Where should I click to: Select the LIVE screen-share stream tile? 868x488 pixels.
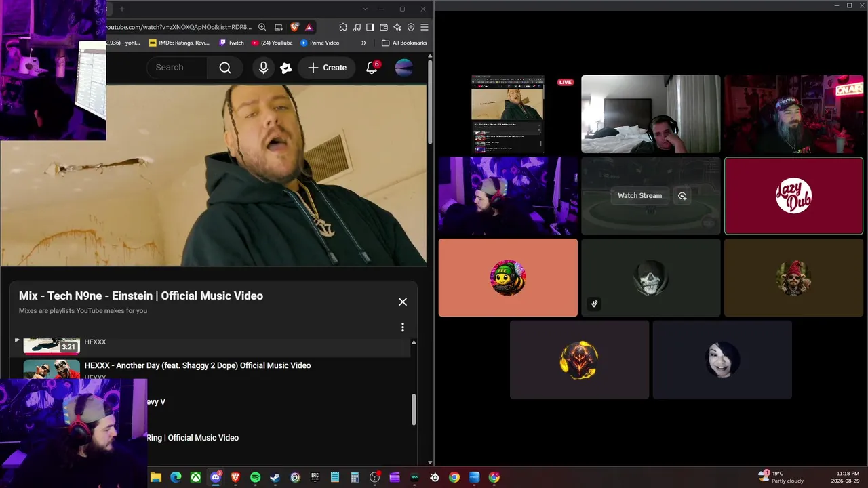point(508,114)
